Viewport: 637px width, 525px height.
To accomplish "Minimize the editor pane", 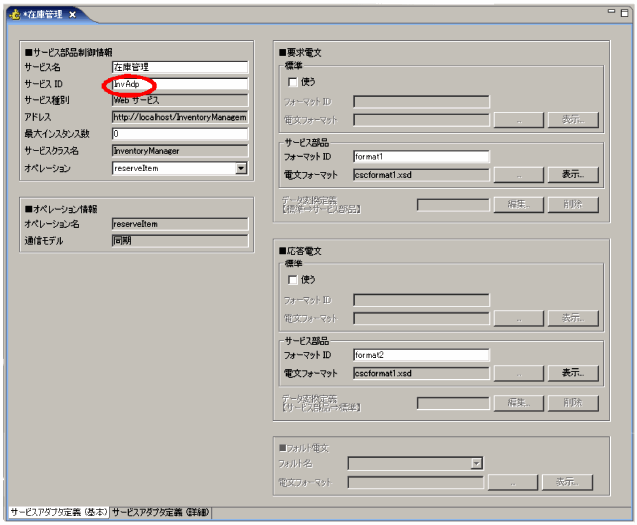I will pos(611,11).
